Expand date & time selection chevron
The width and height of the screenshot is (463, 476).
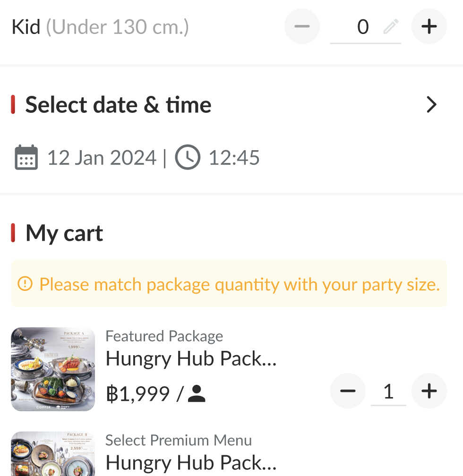[431, 105]
